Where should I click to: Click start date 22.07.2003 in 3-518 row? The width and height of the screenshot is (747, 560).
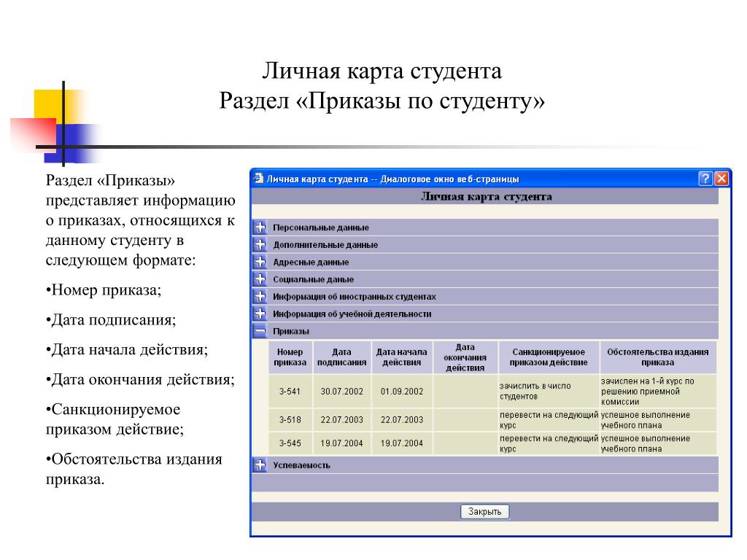tap(402, 419)
